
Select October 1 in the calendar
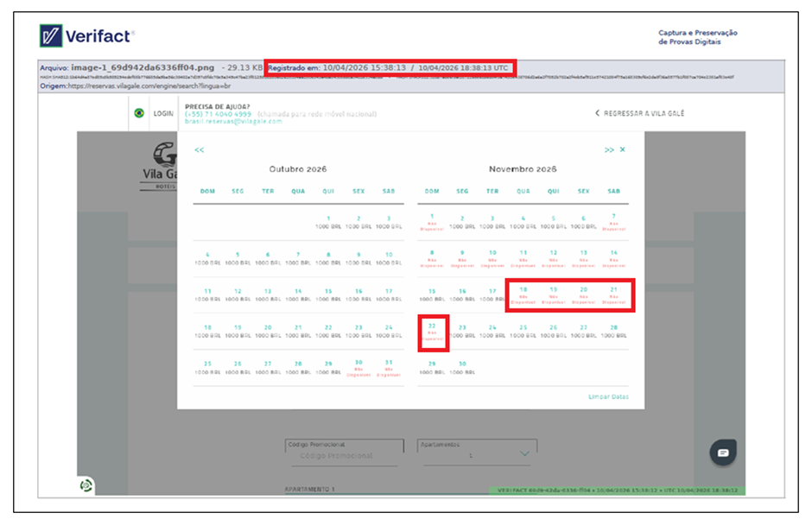(x=328, y=223)
